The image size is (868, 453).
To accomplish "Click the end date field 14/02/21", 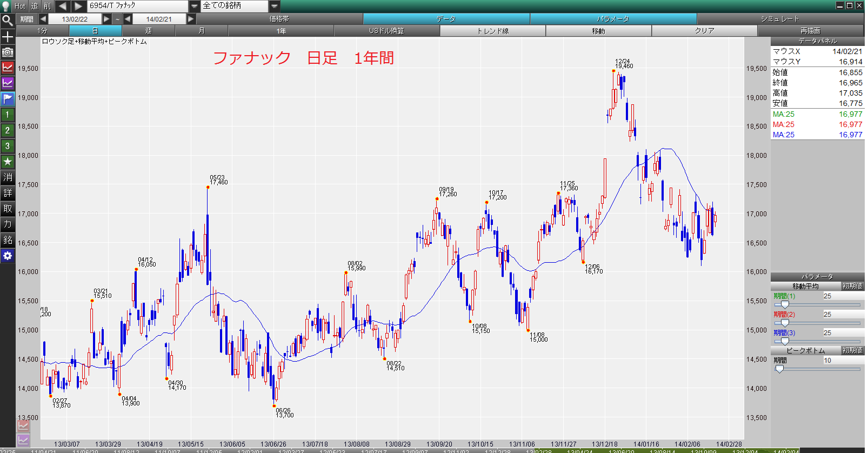I will pyautogui.click(x=159, y=19).
